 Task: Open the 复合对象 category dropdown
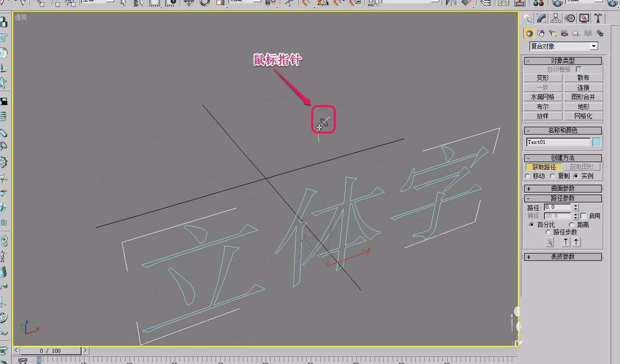coord(563,46)
